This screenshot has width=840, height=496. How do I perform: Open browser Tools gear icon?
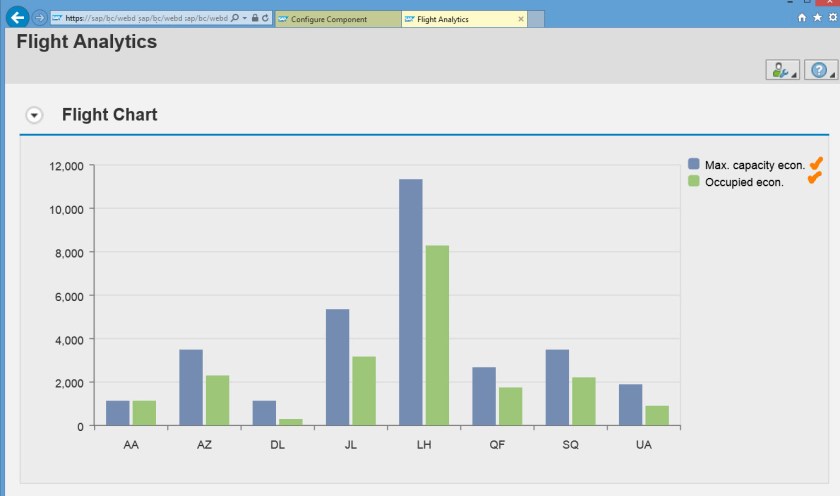[833, 18]
